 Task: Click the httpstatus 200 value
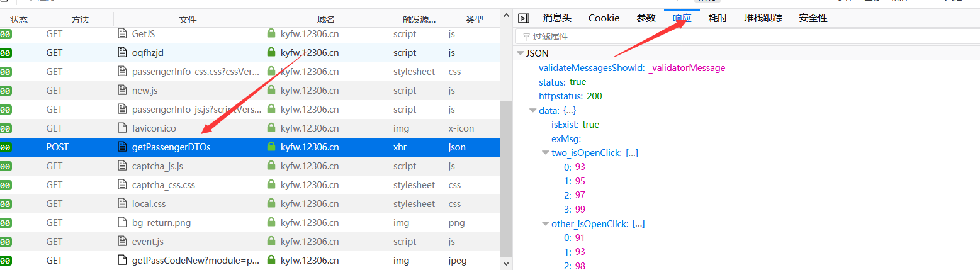[x=594, y=96]
